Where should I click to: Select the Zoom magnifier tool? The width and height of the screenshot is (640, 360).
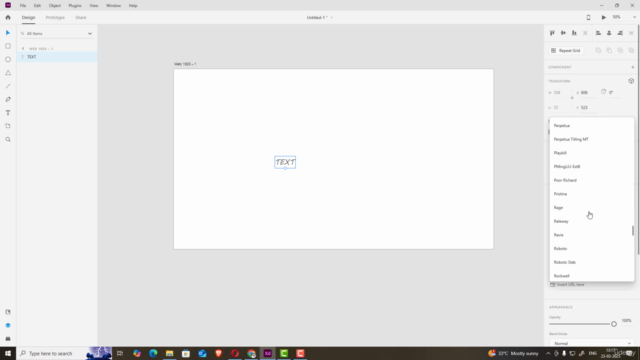click(8, 140)
